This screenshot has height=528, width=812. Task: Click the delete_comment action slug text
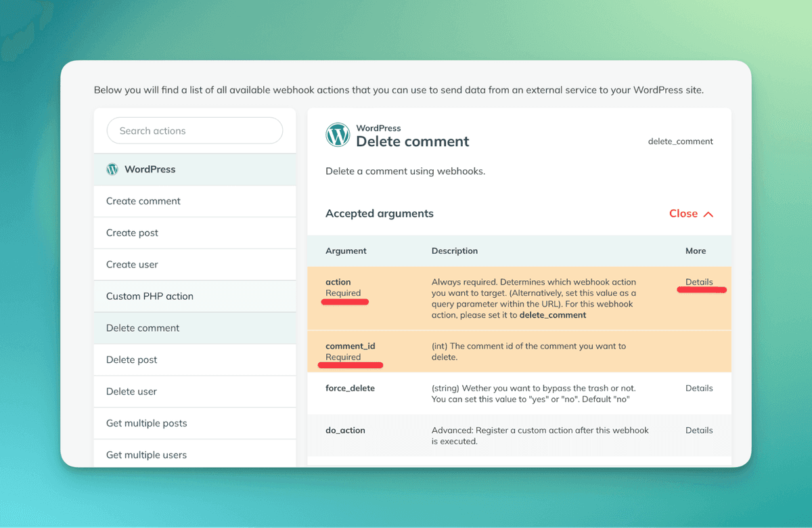coord(680,141)
